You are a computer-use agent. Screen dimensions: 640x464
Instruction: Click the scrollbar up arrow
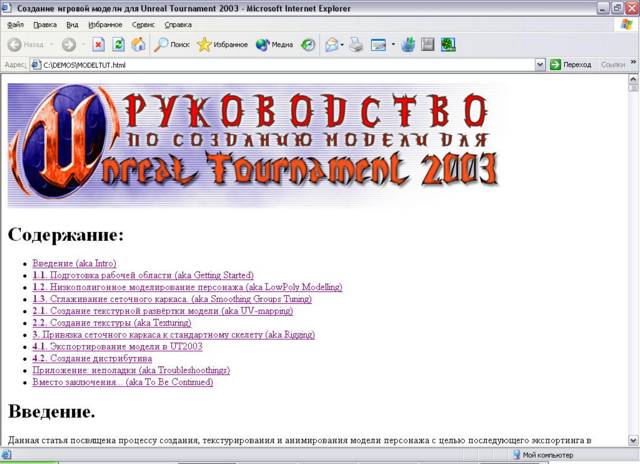tap(633, 79)
